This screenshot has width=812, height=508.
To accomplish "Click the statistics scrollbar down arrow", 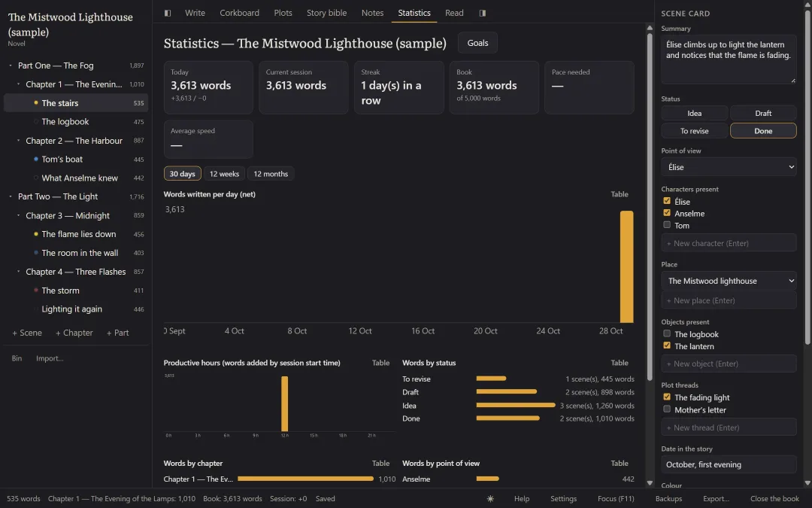I will pyautogui.click(x=650, y=483).
